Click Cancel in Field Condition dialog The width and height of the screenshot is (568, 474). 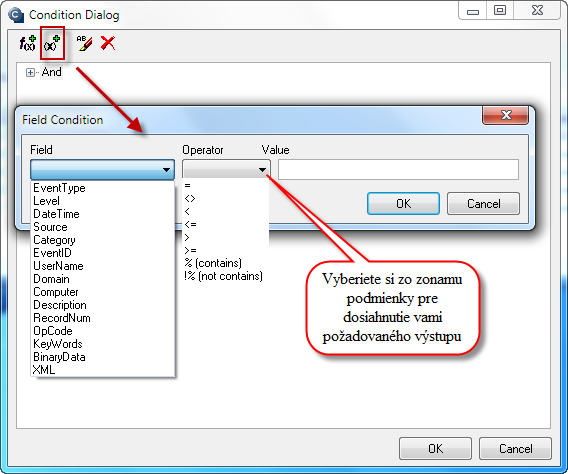483,204
